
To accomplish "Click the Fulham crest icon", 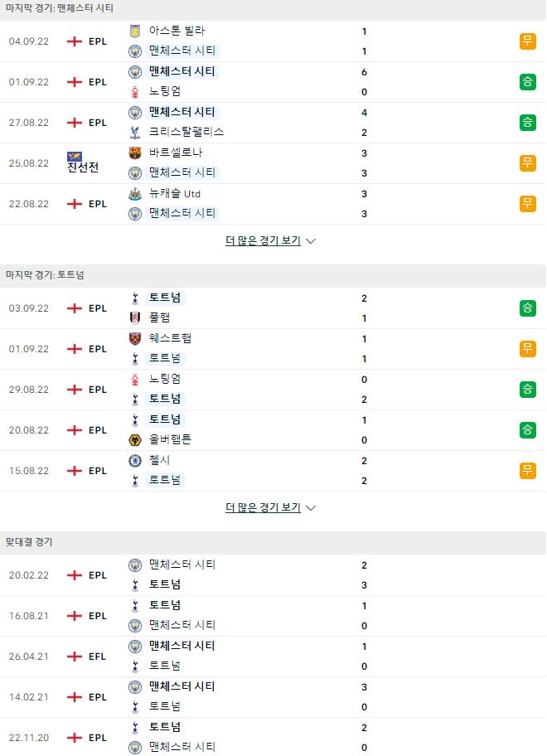I will point(135,317).
